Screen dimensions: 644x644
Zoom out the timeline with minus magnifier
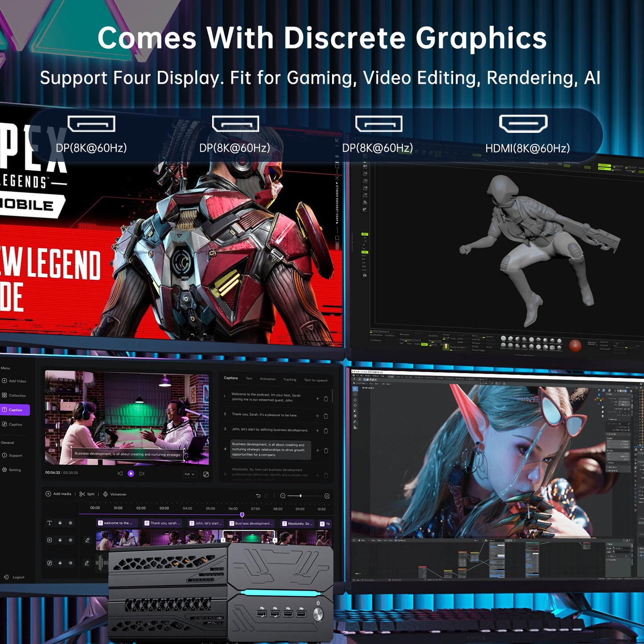283,496
